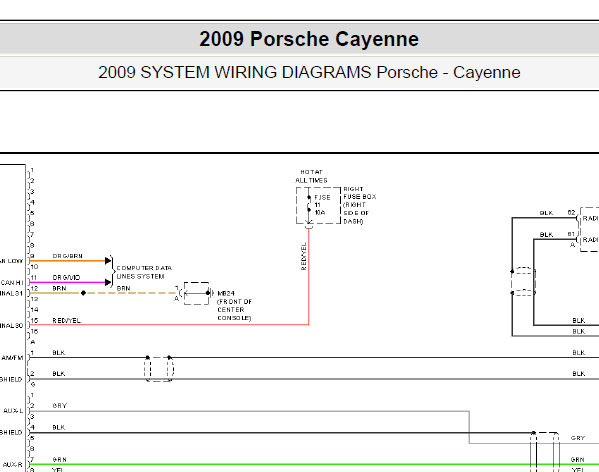Click the green AUX-R wire line
This screenshot has width=599, height=472.
point(314,464)
